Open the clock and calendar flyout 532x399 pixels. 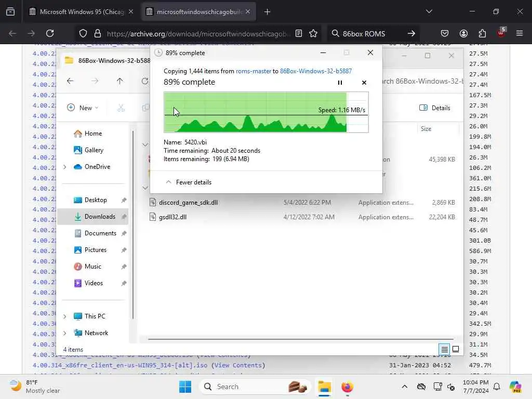point(476,387)
